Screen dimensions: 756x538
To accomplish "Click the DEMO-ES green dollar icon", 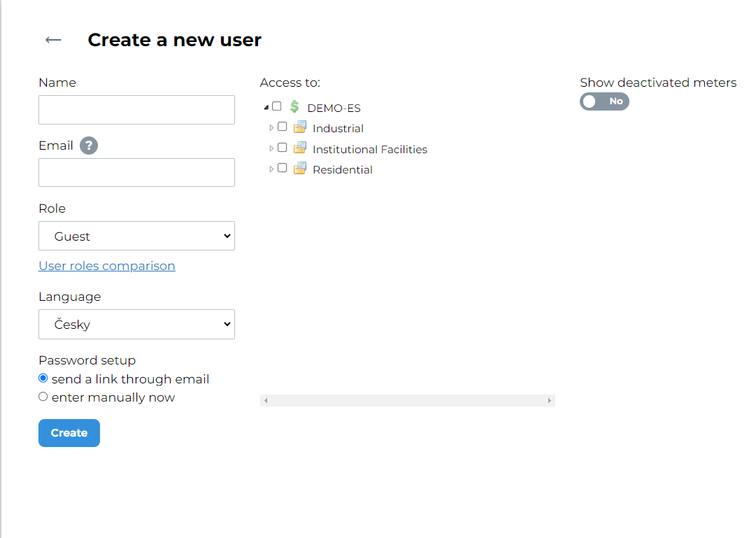I will point(294,107).
